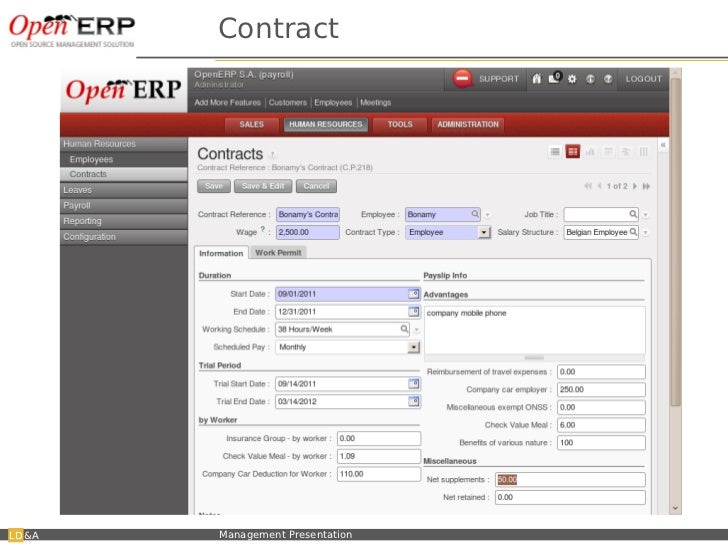
Task: Collapse the right sidebar chevron
Action: (663, 145)
